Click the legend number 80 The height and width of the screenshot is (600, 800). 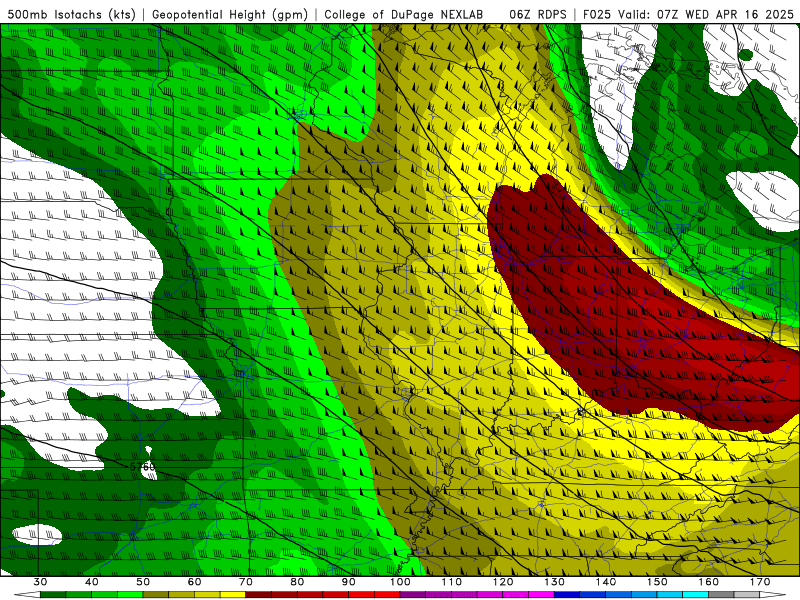[297, 582]
